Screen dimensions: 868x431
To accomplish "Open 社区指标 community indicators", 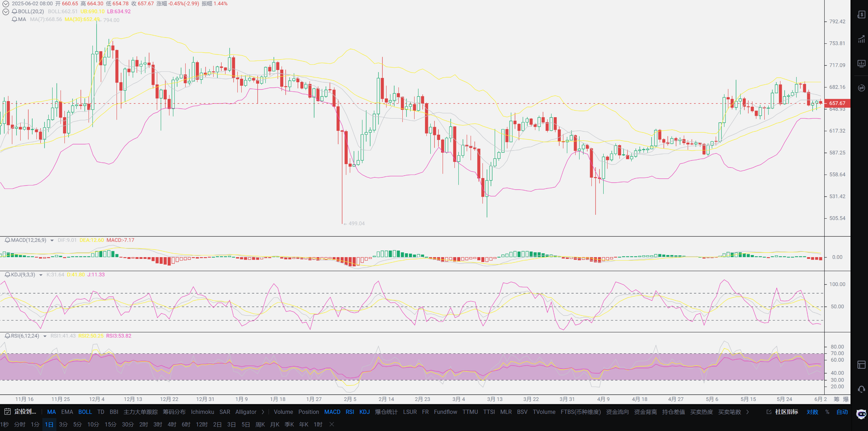I will [786, 412].
